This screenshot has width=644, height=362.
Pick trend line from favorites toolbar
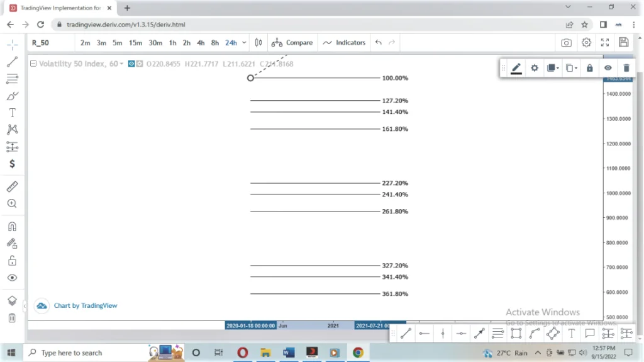pos(406,334)
